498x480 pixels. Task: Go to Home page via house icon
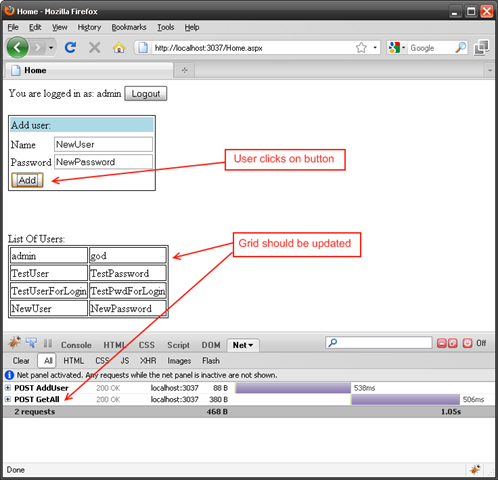119,48
